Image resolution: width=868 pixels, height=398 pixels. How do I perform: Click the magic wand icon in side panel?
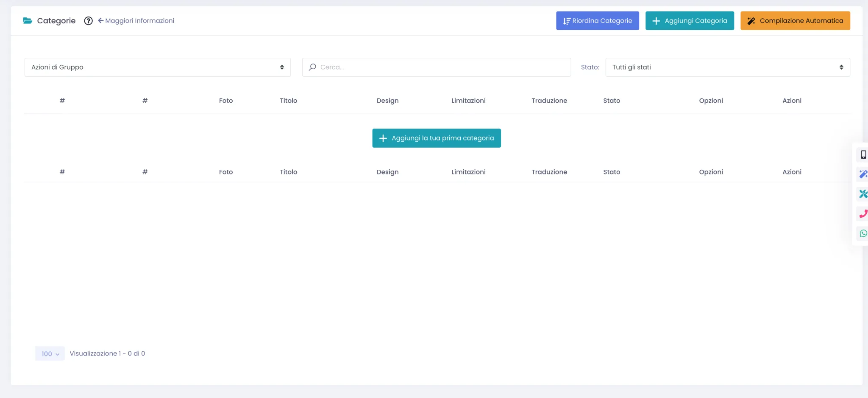[x=863, y=174]
